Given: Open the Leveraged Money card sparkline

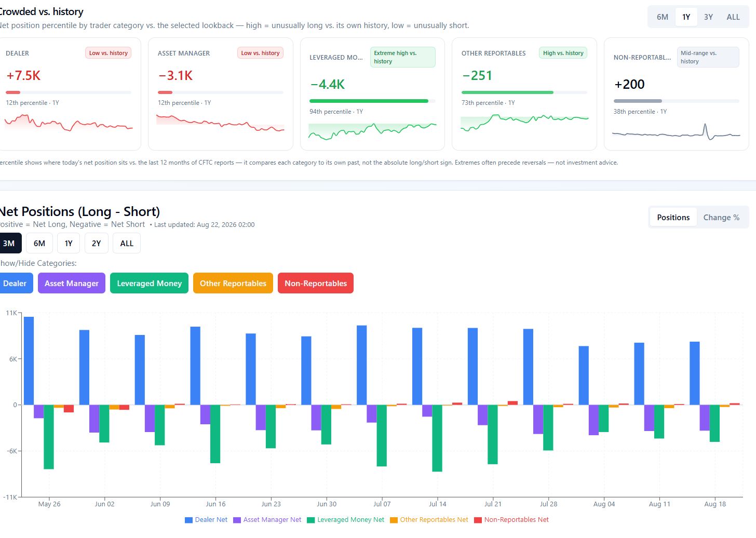Looking at the screenshot, I should click(x=372, y=131).
